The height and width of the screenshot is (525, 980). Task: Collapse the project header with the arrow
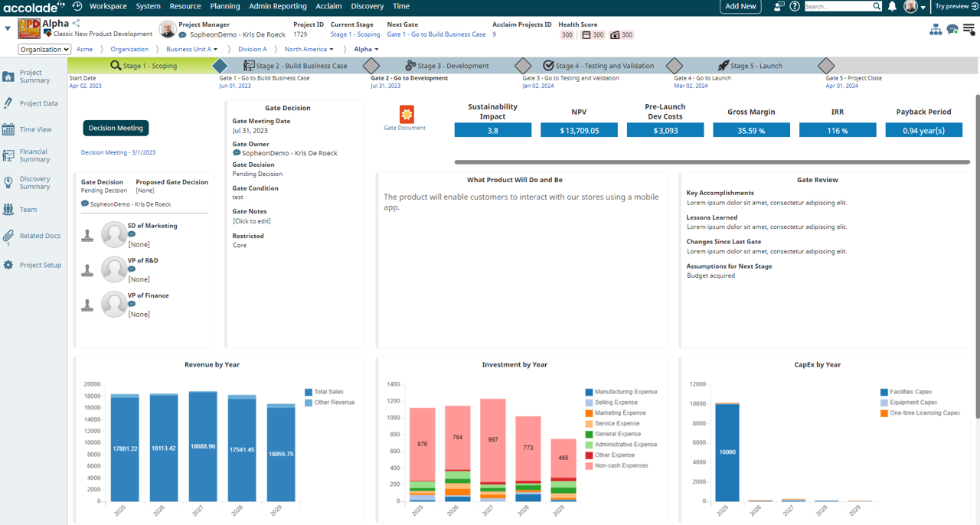pos(8,29)
